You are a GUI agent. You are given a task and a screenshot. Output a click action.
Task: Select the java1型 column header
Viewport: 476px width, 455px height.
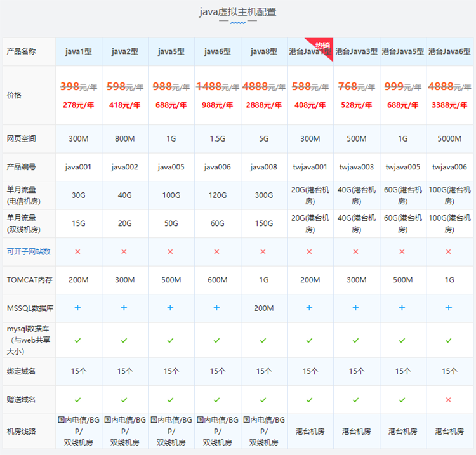coord(78,52)
